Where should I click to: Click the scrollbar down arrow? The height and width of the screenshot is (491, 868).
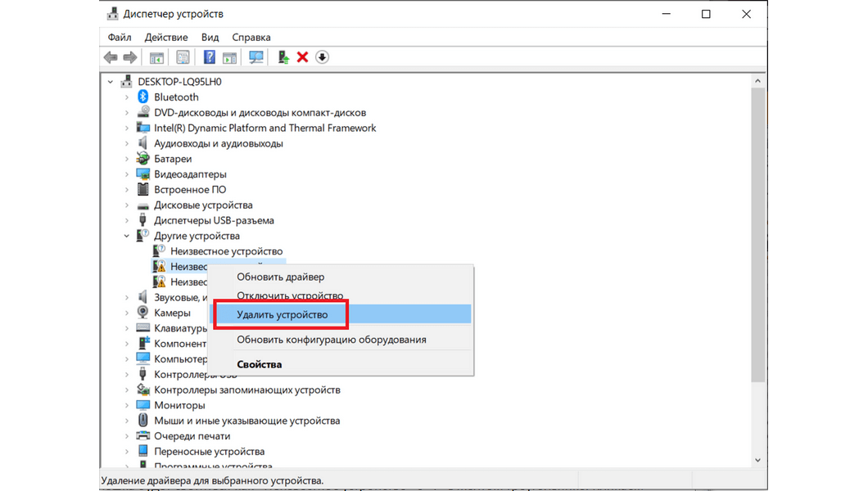point(757,460)
